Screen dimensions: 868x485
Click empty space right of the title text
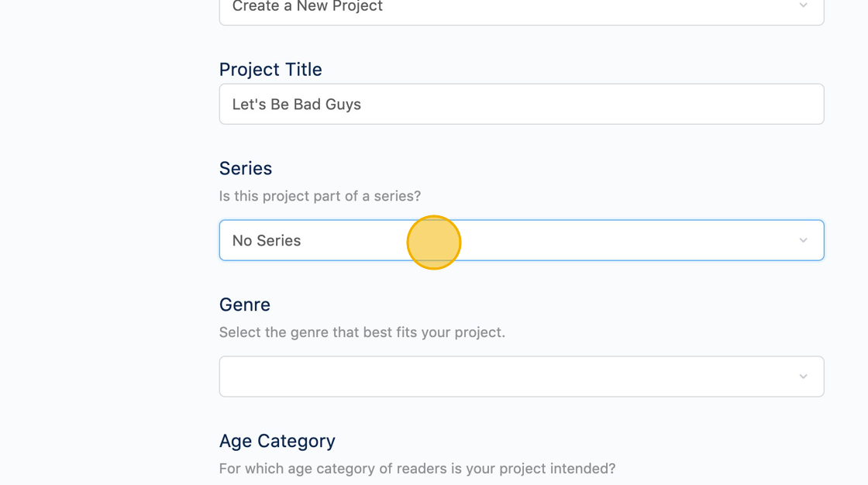(589, 104)
